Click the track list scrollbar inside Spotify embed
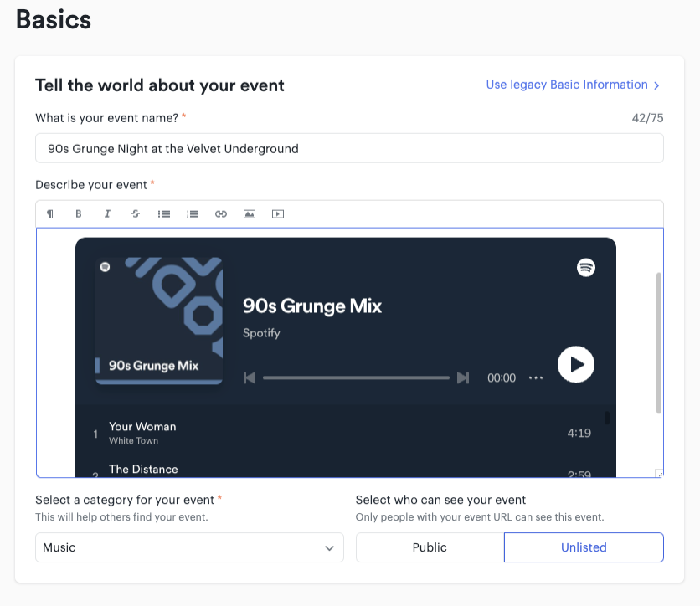 [607, 418]
